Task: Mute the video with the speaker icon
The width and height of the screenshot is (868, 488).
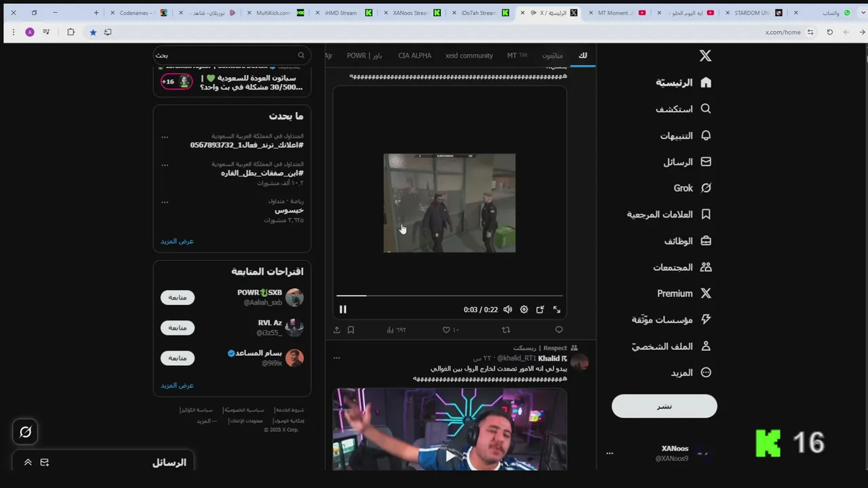Action: pos(507,310)
